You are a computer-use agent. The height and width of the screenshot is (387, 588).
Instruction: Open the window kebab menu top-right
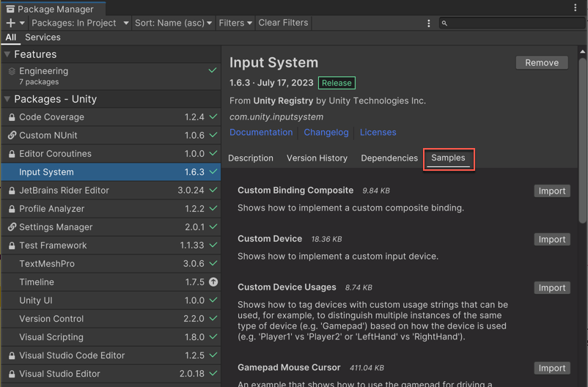click(575, 8)
